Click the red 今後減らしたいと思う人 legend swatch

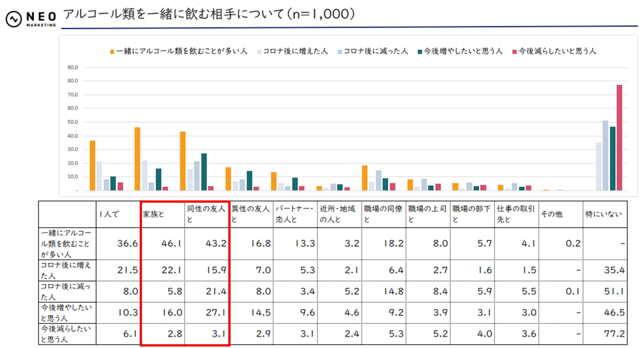tap(514, 52)
